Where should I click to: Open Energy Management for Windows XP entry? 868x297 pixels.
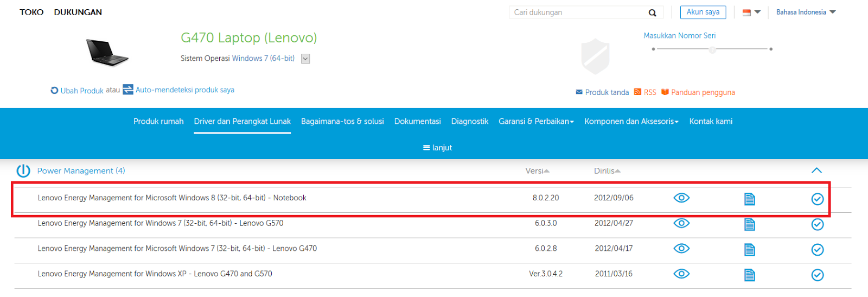pyautogui.click(x=155, y=274)
